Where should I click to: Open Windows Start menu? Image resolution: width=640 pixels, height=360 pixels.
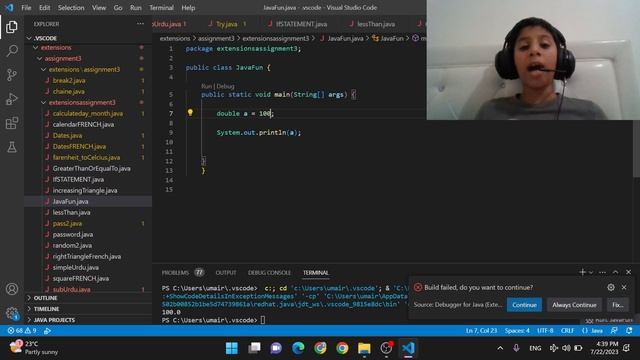point(232,348)
